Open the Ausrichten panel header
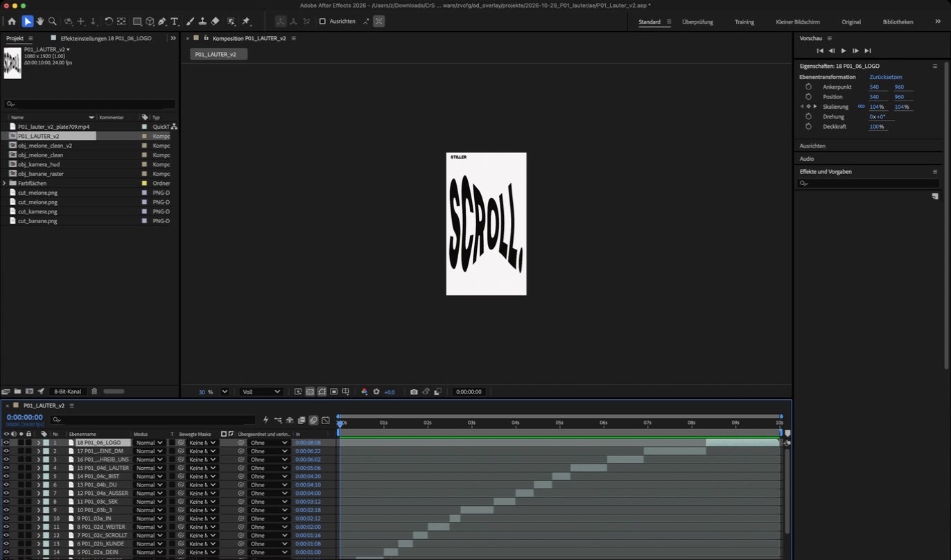 tap(812, 146)
